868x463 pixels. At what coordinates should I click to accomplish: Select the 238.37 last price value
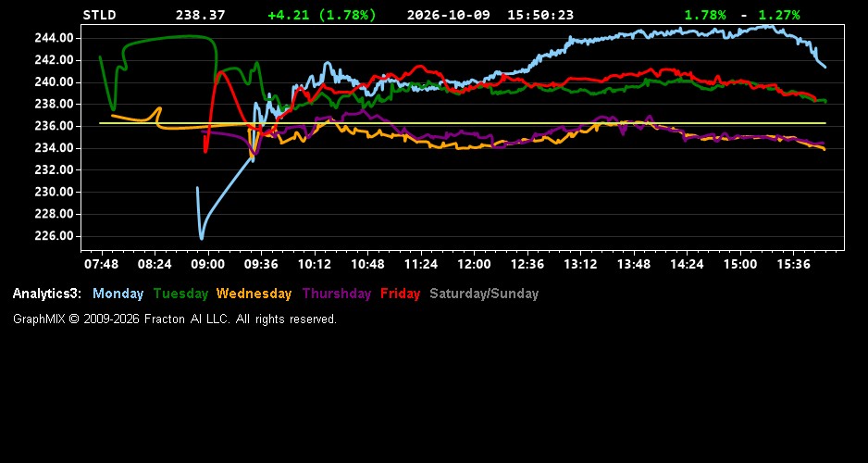click(201, 16)
